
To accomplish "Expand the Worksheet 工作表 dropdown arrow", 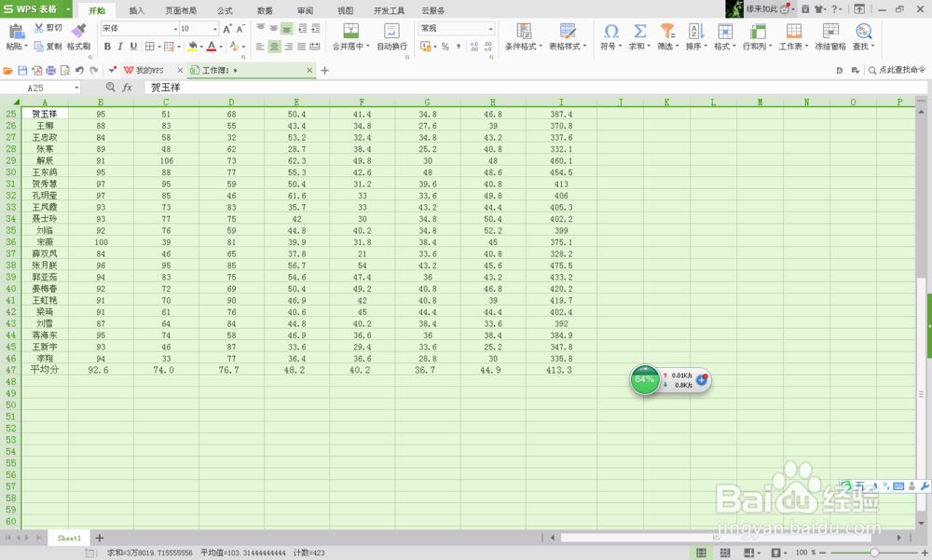I will click(x=806, y=47).
